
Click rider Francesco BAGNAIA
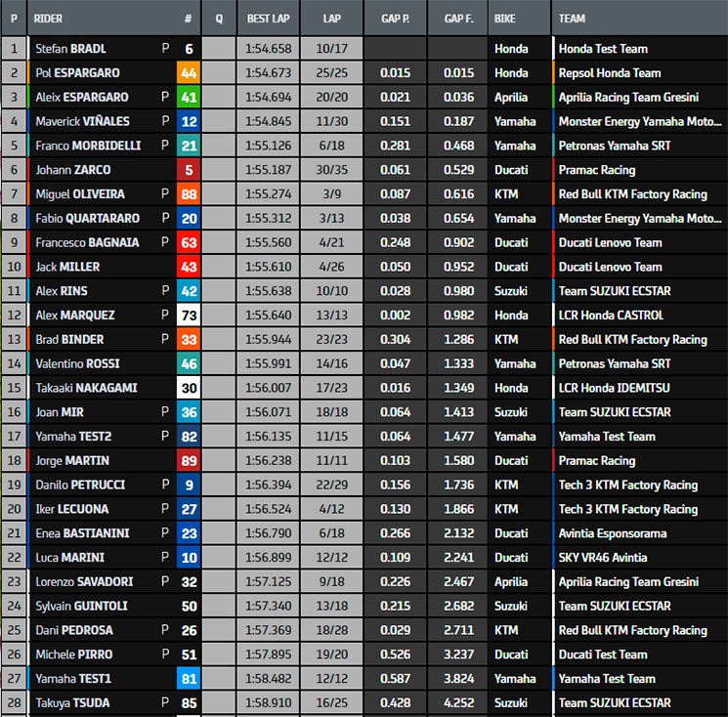(87, 242)
